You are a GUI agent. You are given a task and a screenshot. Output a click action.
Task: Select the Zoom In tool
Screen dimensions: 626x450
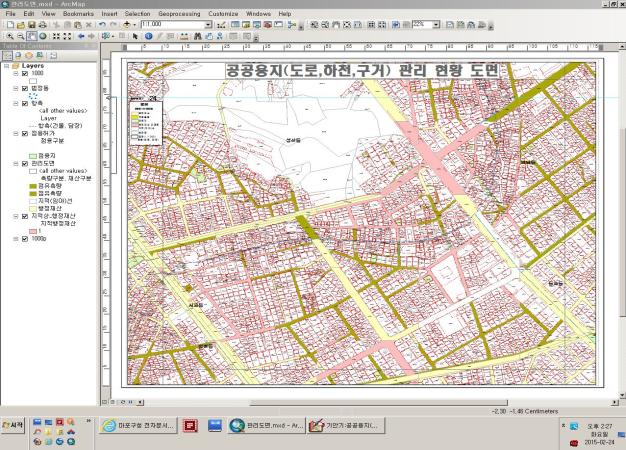pyautogui.click(x=8, y=36)
